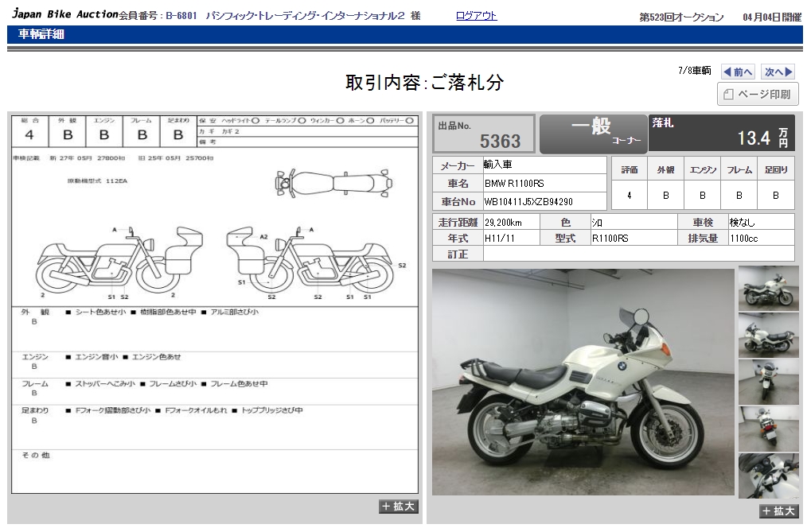Click the Japan Bike Auction logo
807x532 pixels.
click(x=64, y=14)
